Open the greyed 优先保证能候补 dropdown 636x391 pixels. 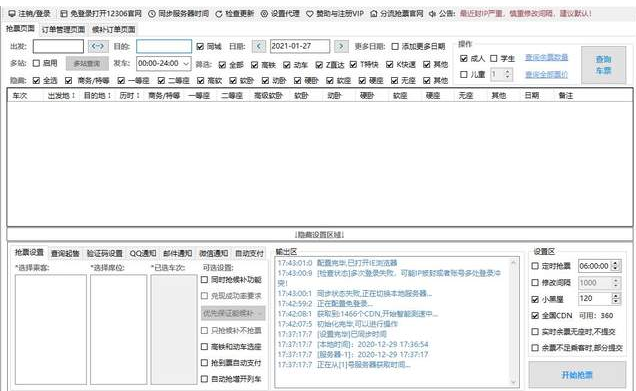[x=233, y=313]
